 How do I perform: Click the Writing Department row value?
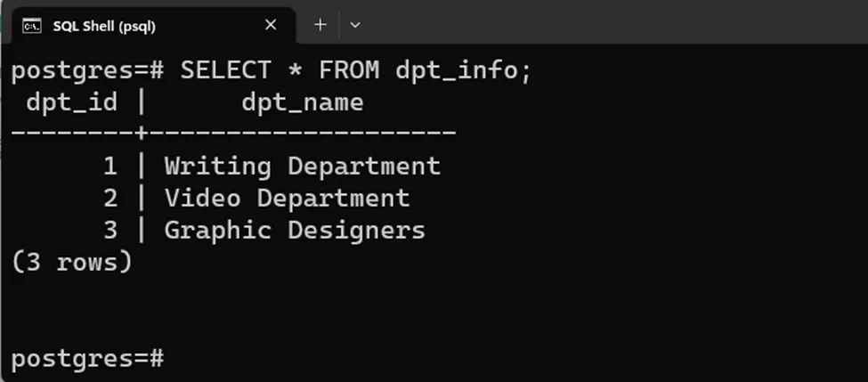coord(302,166)
